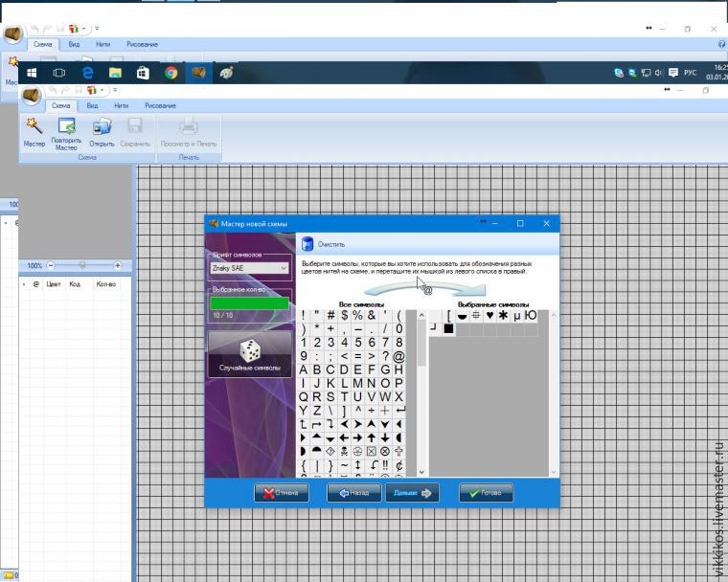Click the help question mark in back window
Viewport: 728px width, 582px height.
722,44
